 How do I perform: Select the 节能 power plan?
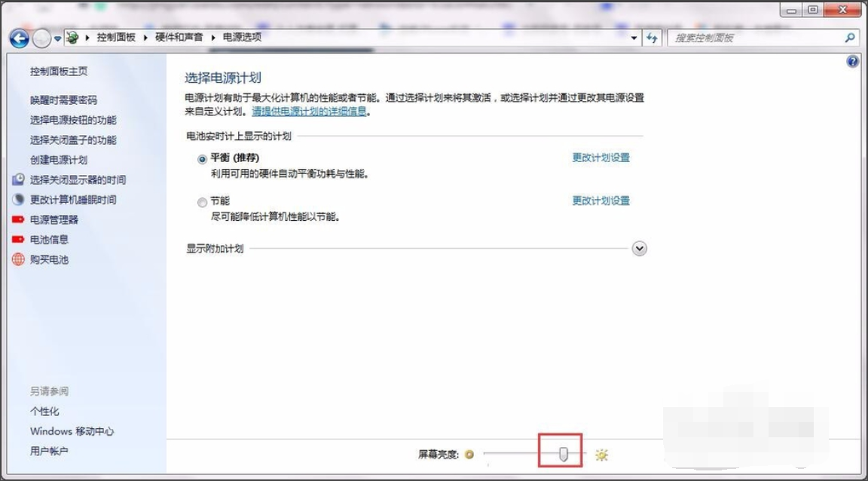[202, 201]
